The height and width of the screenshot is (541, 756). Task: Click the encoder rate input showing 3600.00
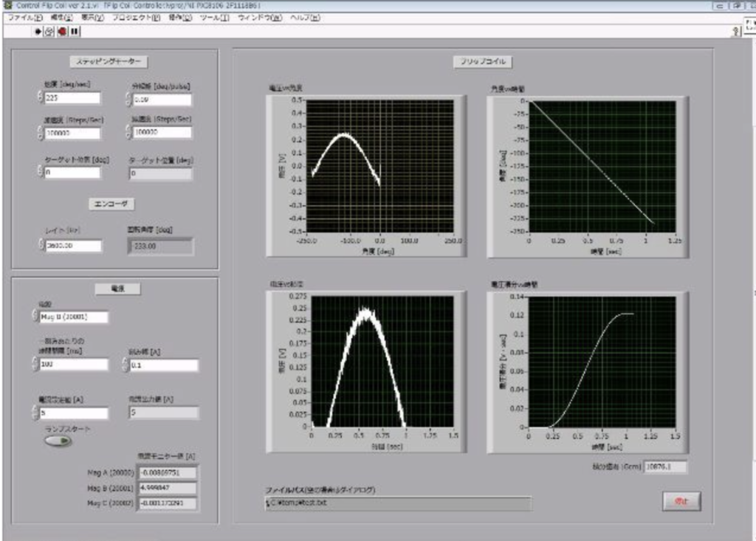click(x=74, y=246)
